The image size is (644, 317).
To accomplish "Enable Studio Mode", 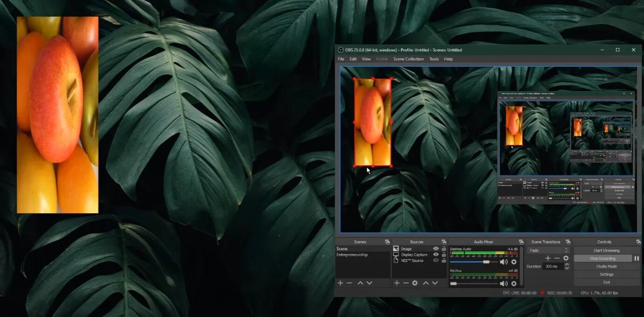I will pos(607,266).
